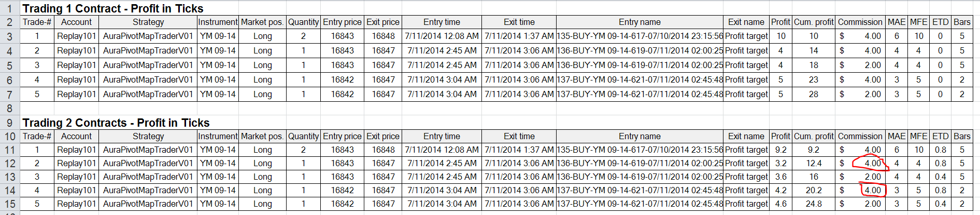Viewport: 980px width, 215px height.
Task: Select the row 15 header
Action: click(9, 204)
